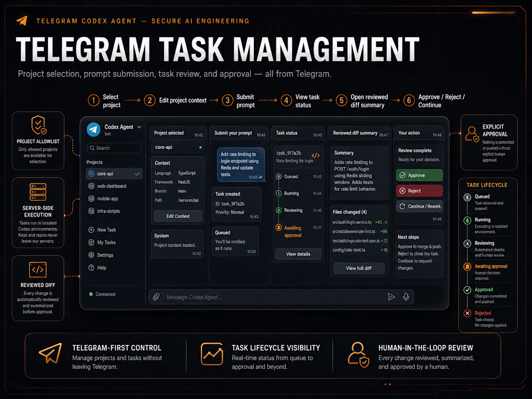Expand the Codex Agent dropdown chevron
This screenshot has width=532, height=399.
point(139,127)
